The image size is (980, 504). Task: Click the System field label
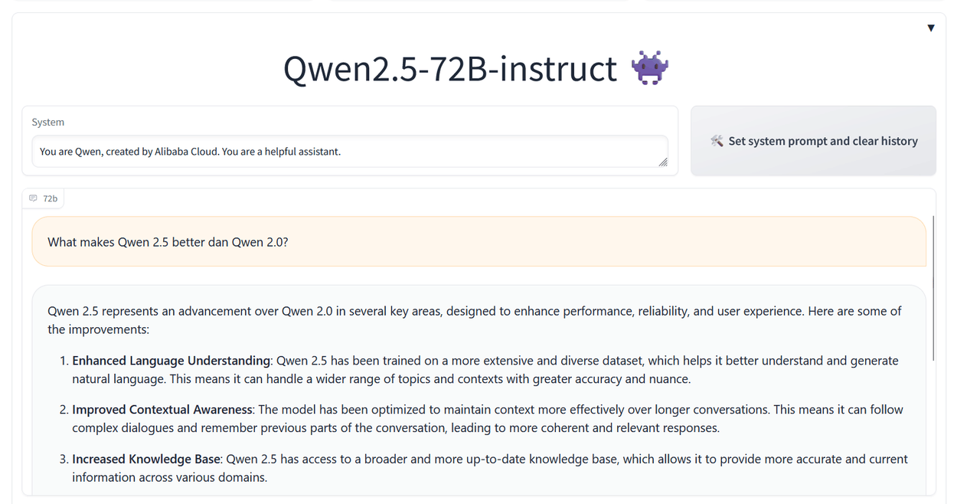47,123
